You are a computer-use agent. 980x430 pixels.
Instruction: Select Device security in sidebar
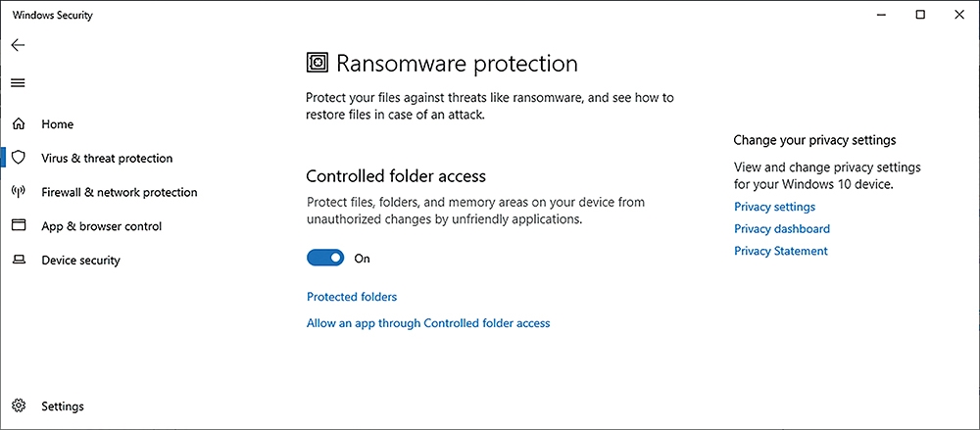80,260
